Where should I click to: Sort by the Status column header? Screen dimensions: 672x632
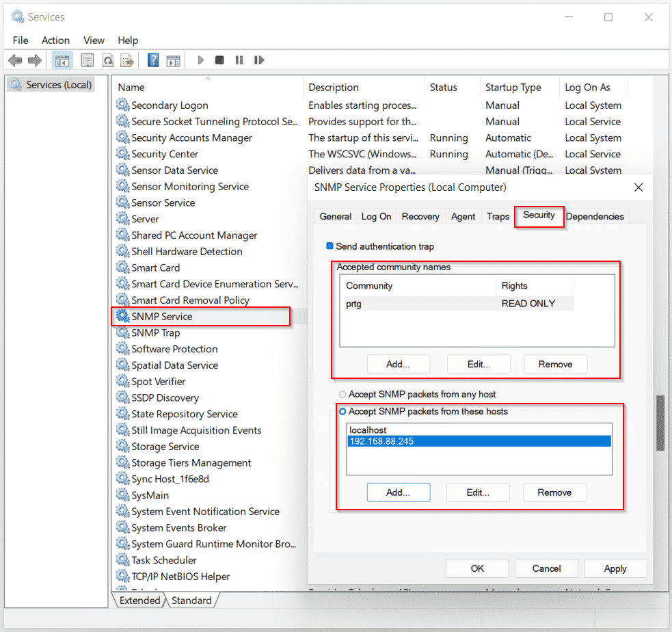(x=452, y=87)
